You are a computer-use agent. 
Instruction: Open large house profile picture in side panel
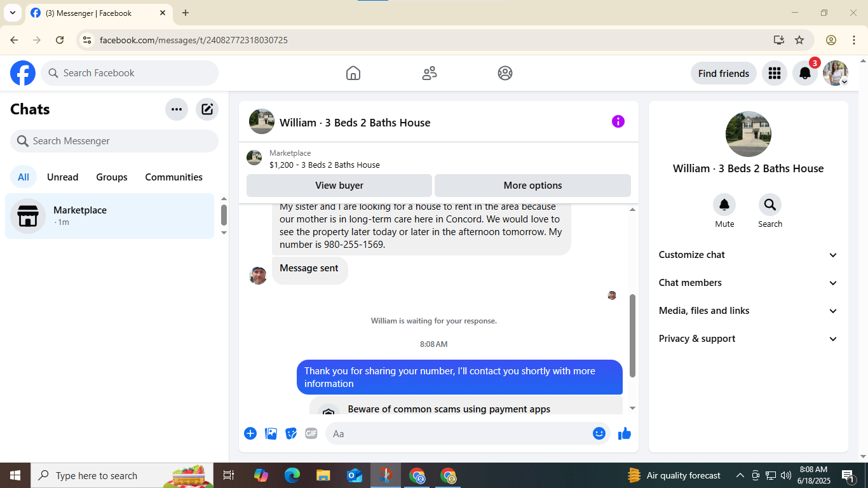749,134
